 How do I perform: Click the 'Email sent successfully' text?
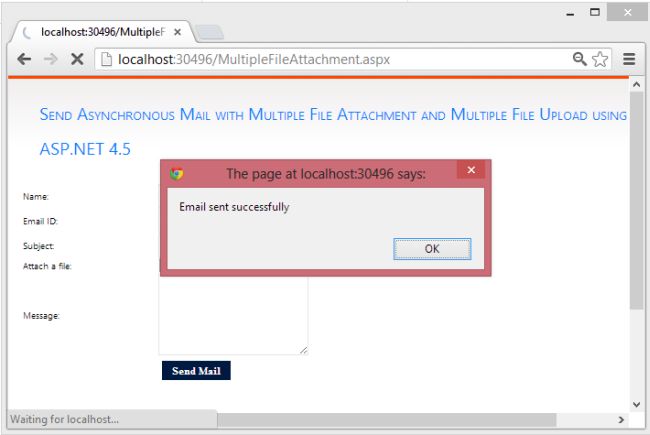(234, 207)
